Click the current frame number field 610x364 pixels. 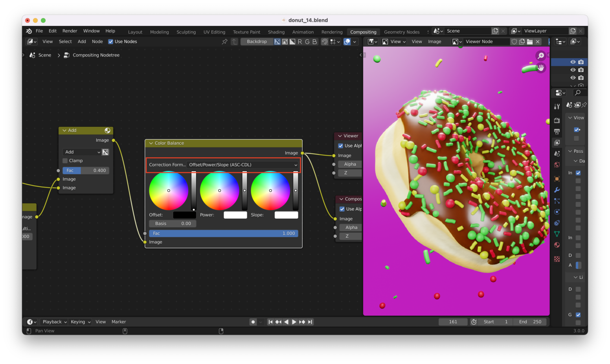[453, 322]
